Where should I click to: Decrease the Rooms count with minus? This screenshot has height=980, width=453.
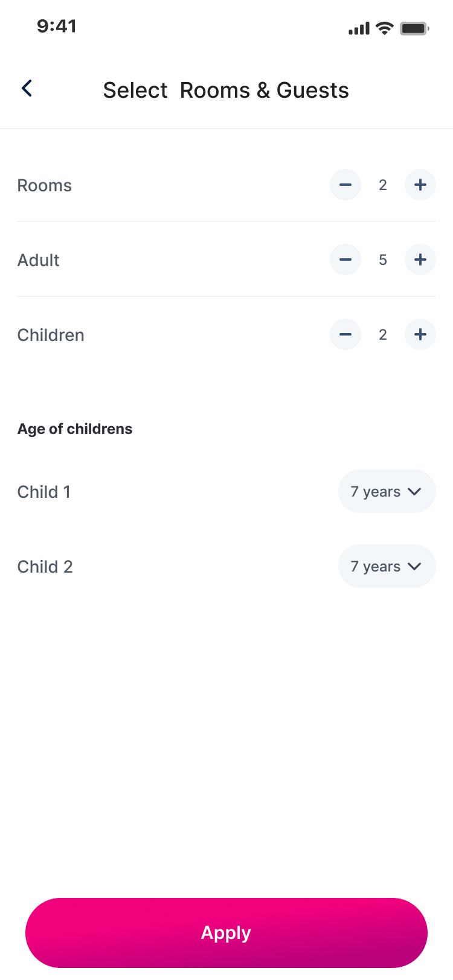pyautogui.click(x=345, y=185)
